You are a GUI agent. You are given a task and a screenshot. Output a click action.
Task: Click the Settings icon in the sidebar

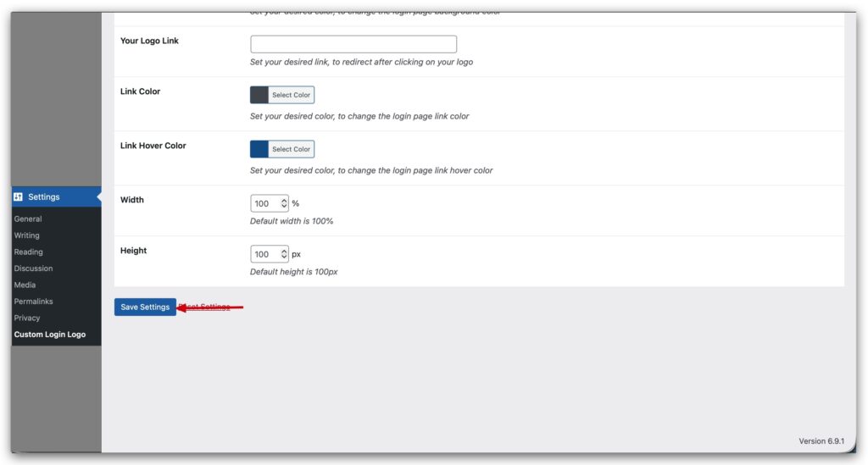(x=19, y=197)
